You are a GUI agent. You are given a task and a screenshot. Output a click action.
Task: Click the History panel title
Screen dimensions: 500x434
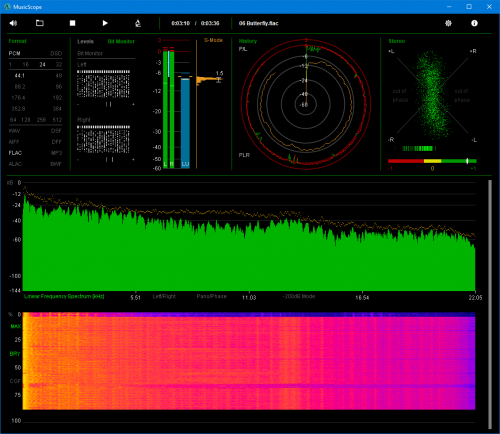pos(248,41)
